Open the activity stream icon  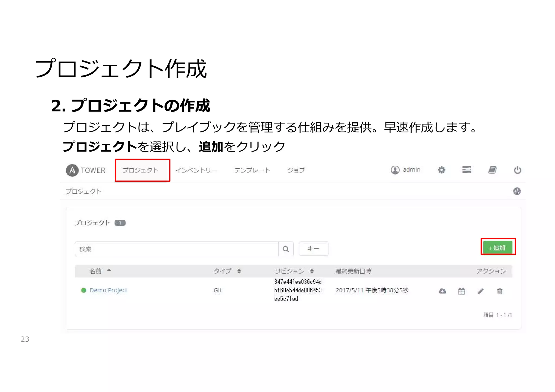coord(517,191)
